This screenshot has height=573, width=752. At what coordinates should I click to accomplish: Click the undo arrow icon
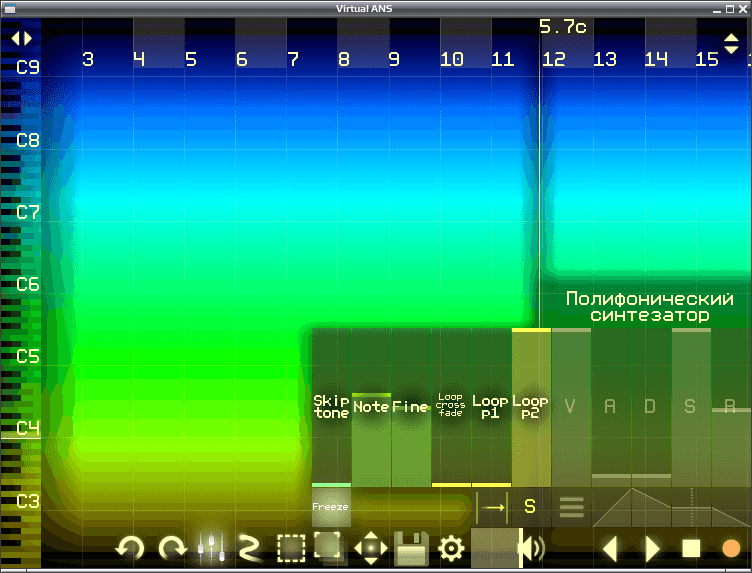(130, 548)
